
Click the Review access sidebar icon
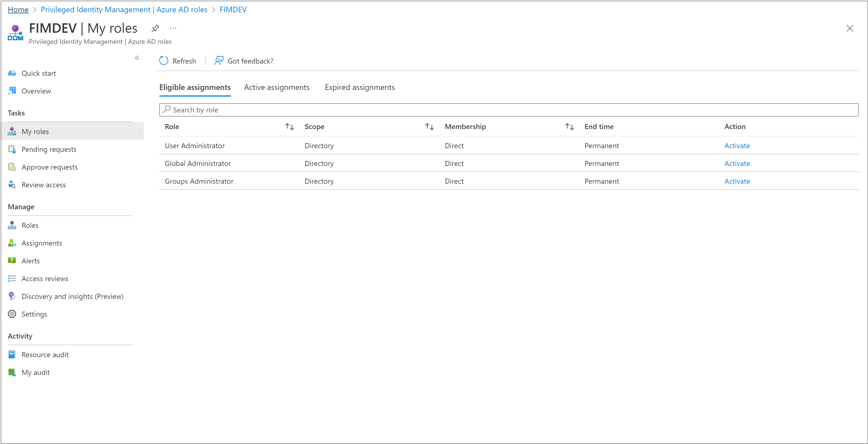pyautogui.click(x=12, y=185)
